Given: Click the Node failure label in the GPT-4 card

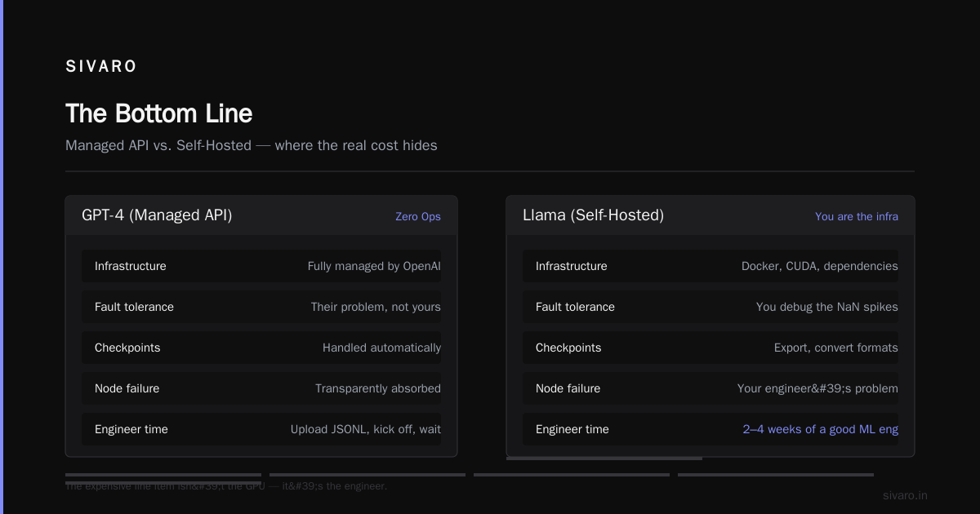Looking at the screenshot, I should [127, 388].
